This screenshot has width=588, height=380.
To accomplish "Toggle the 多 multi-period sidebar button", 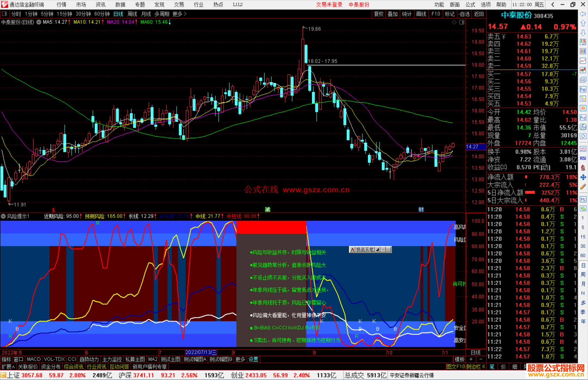I will pyautogui.click(x=583, y=303).
